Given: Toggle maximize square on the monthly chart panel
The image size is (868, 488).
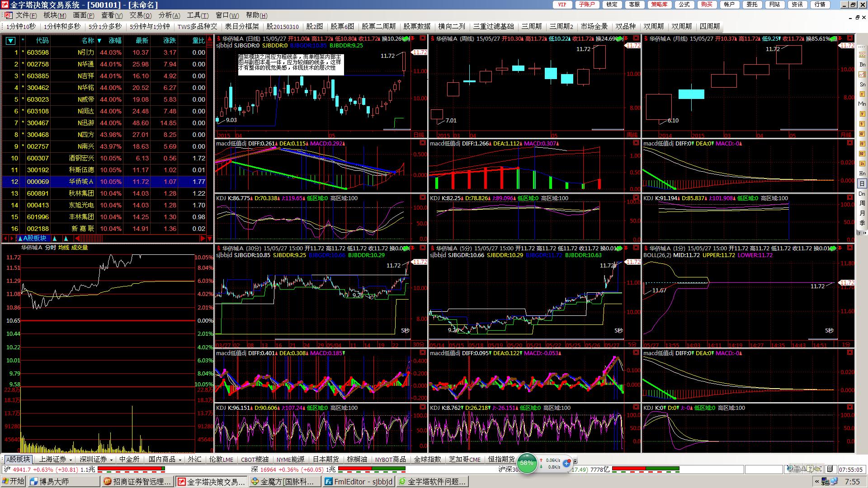Looking at the screenshot, I should pyautogui.click(x=849, y=38).
